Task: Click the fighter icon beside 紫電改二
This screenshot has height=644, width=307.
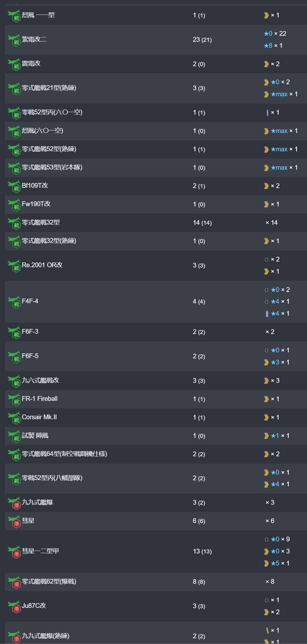Action: 14,41
